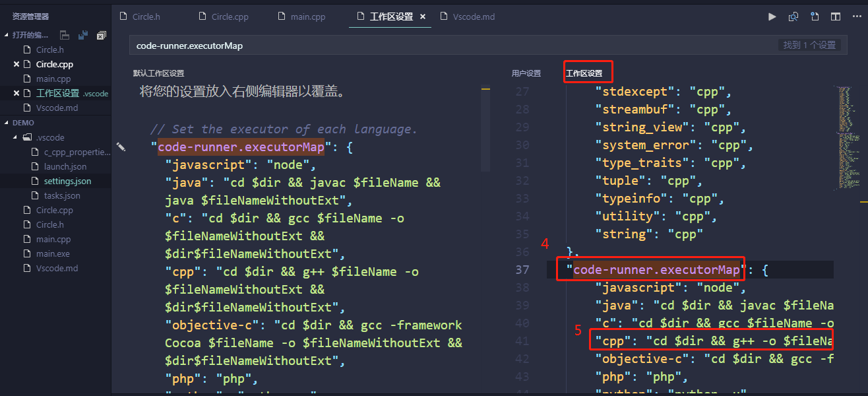
Task: Click the Open Changes search icon
Action: coord(793,16)
